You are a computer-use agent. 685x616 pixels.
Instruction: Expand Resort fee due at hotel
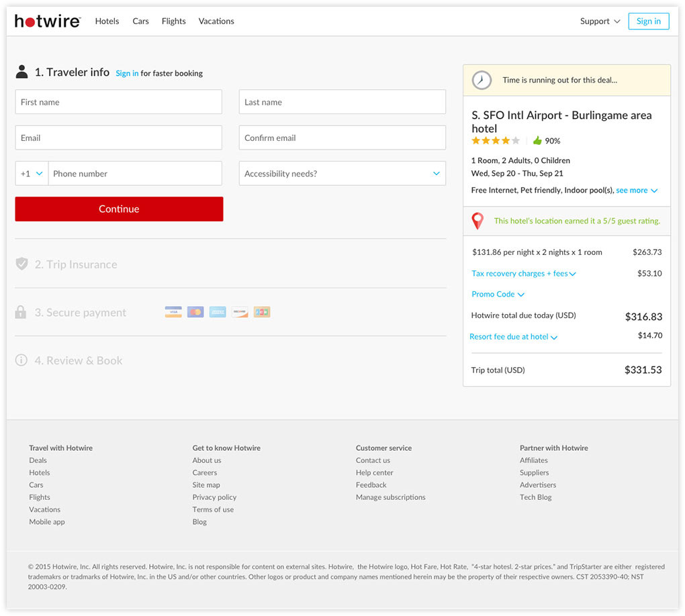(513, 337)
